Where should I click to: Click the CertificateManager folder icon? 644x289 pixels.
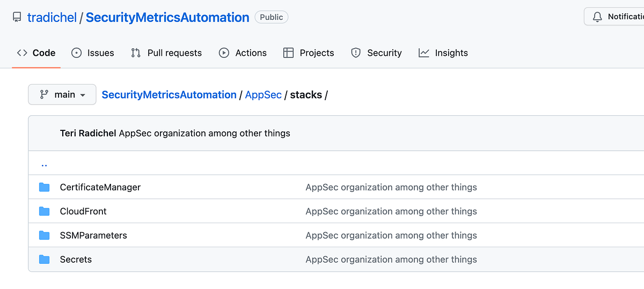click(x=45, y=187)
